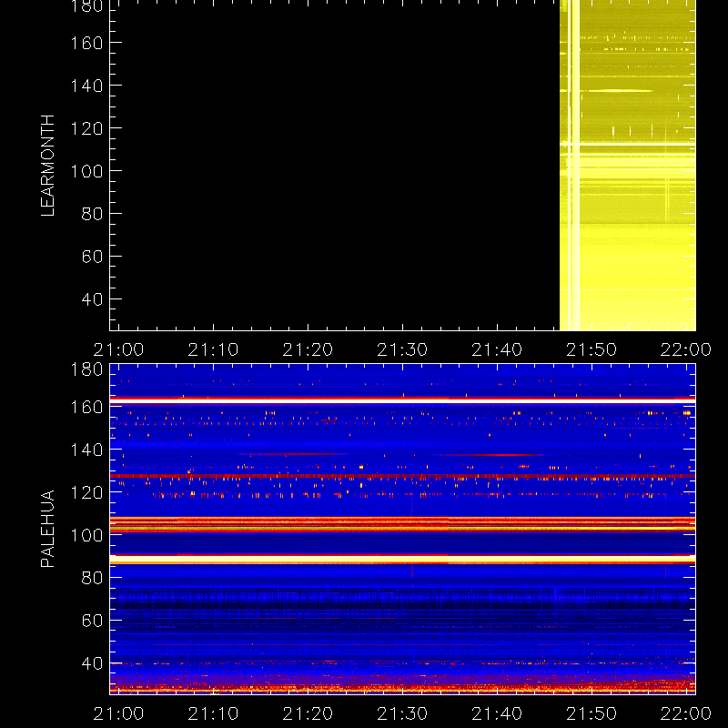Select the 160 tick label on Learmonth plot
Viewport: 728px width, 728px height.
tap(86, 43)
